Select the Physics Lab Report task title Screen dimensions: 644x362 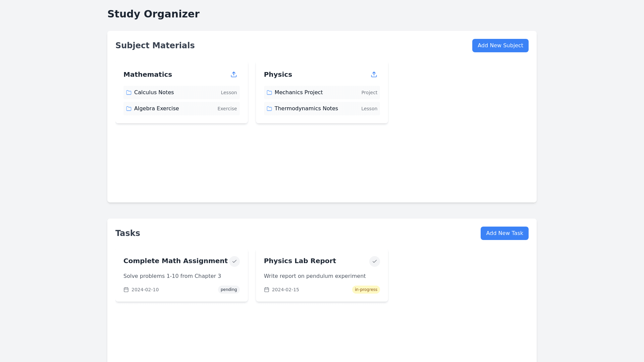click(x=300, y=261)
